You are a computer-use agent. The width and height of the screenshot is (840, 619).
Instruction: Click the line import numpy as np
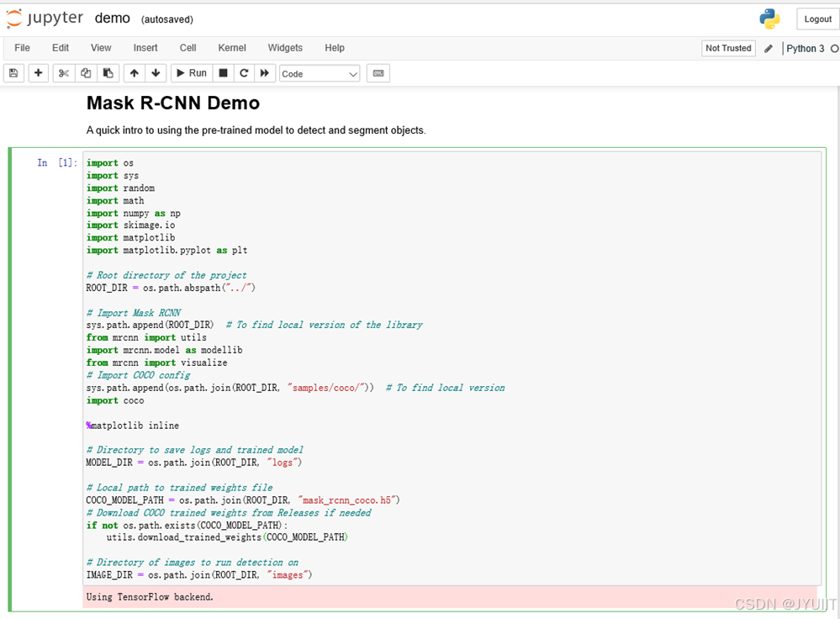click(x=134, y=214)
